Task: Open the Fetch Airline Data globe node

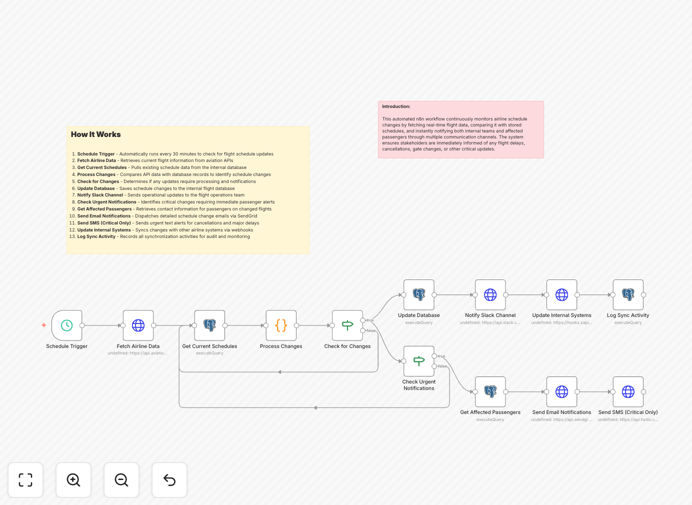Action: (138, 325)
